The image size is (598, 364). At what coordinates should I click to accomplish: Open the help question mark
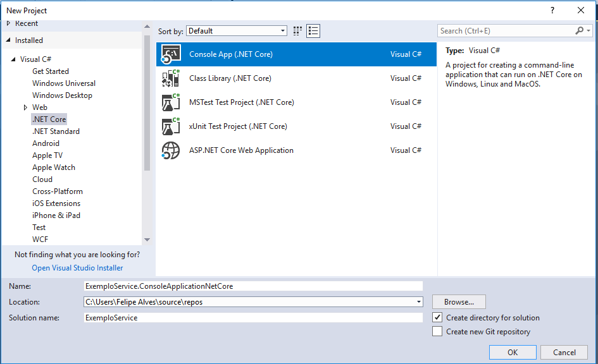(x=552, y=10)
